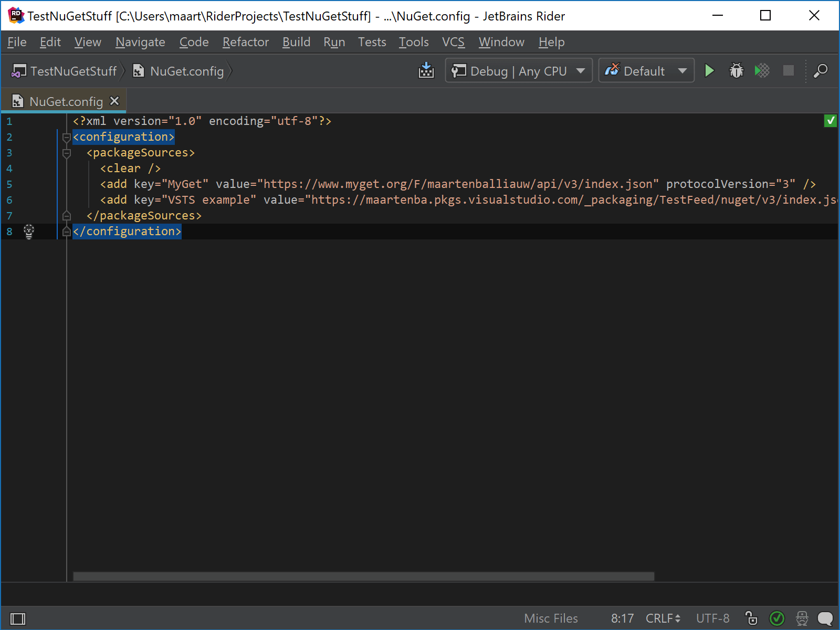Open the File menu

pyautogui.click(x=17, y=42)
